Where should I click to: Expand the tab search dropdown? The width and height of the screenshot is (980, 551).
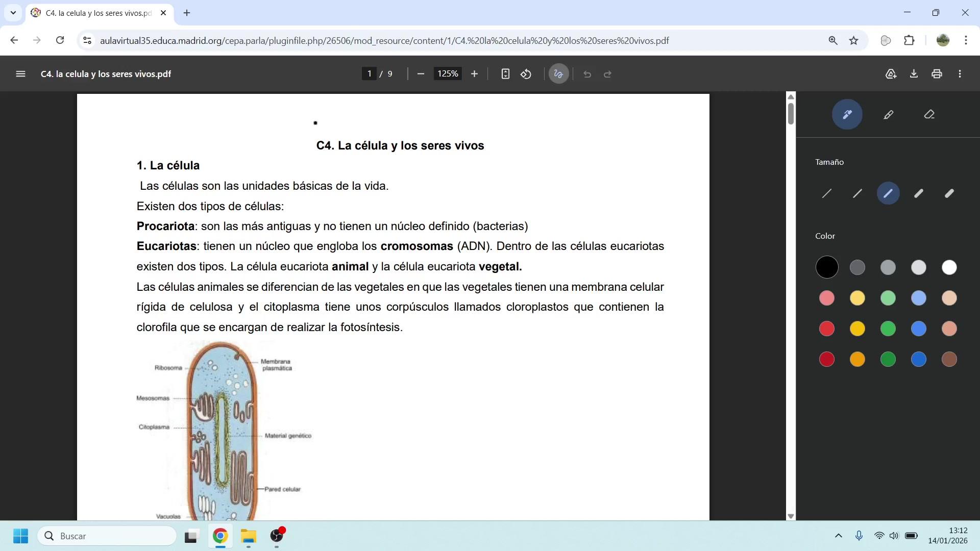tap(13, 13)
